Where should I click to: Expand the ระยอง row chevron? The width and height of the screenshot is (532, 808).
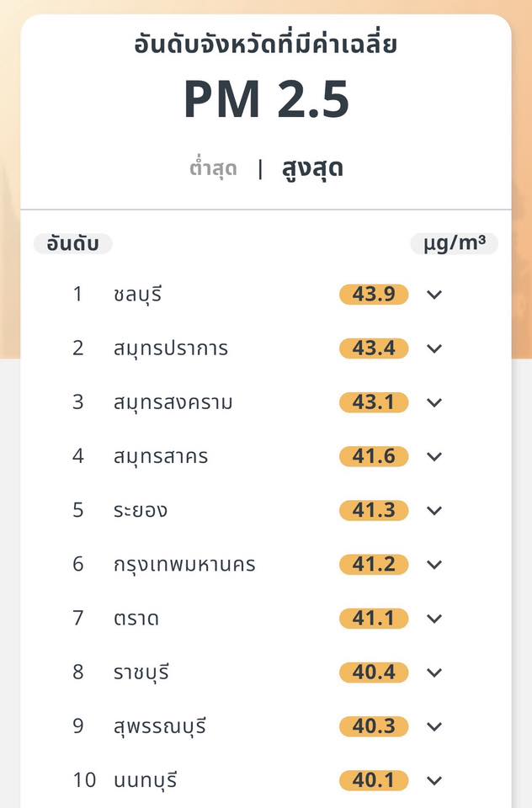434,510
